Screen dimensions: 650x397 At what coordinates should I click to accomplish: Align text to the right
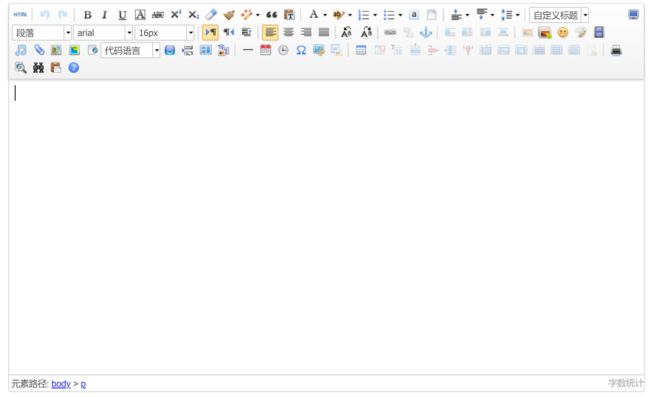click(x=306, y=32)
